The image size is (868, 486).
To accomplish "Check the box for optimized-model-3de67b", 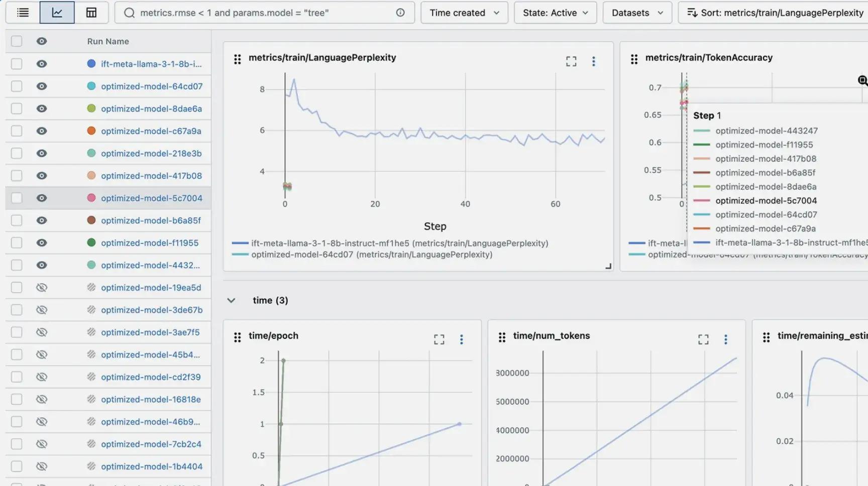I will click(17, 310).
